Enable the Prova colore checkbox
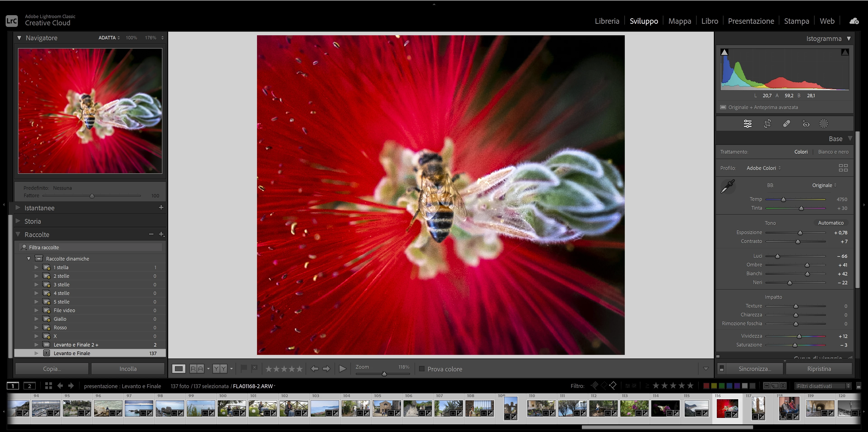This screenshot has width=868, height=432. 422,369
